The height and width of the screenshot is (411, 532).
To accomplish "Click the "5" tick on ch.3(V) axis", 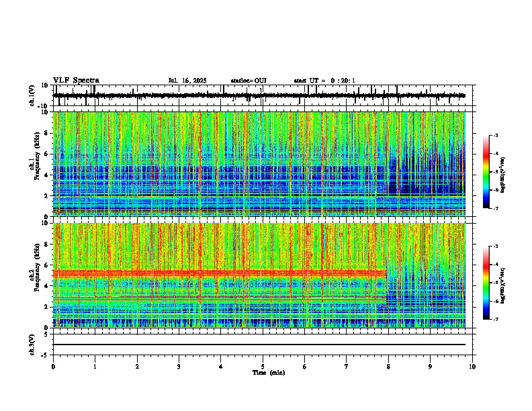I will click(47, 334).
